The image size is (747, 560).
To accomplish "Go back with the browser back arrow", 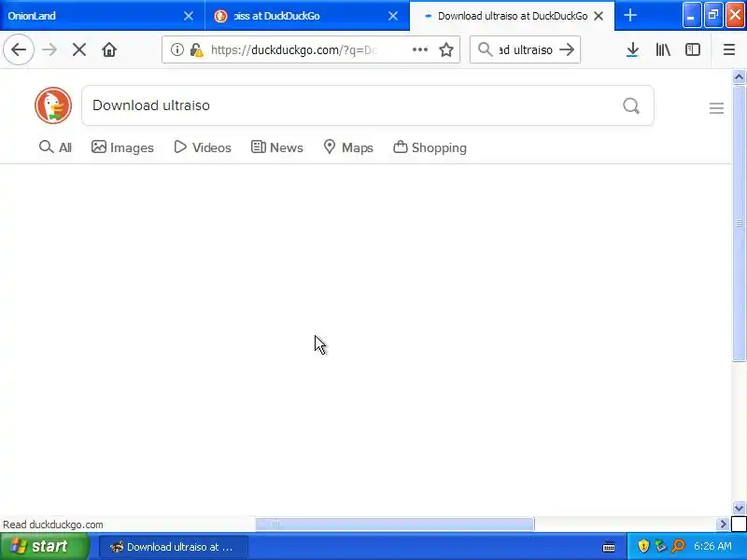I will [19, 49].
